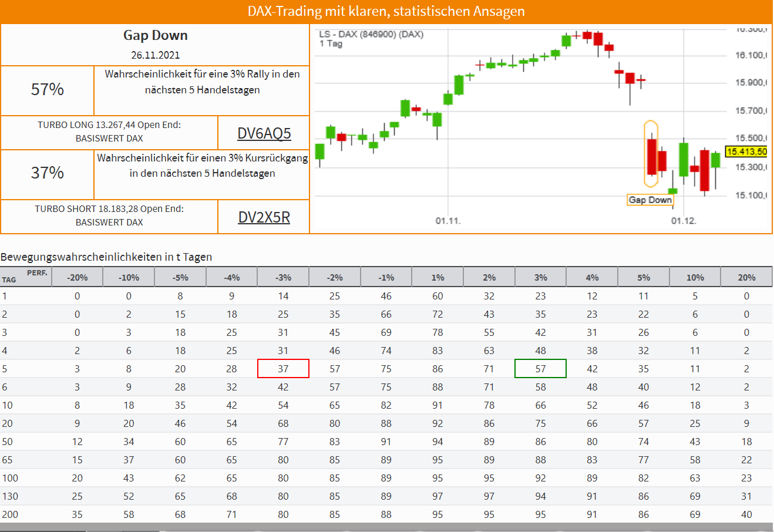Viewport: 774px width, 532px height.
Task: Click the 78 cell in row 3, 1% column
Action: tap(438, 332)
